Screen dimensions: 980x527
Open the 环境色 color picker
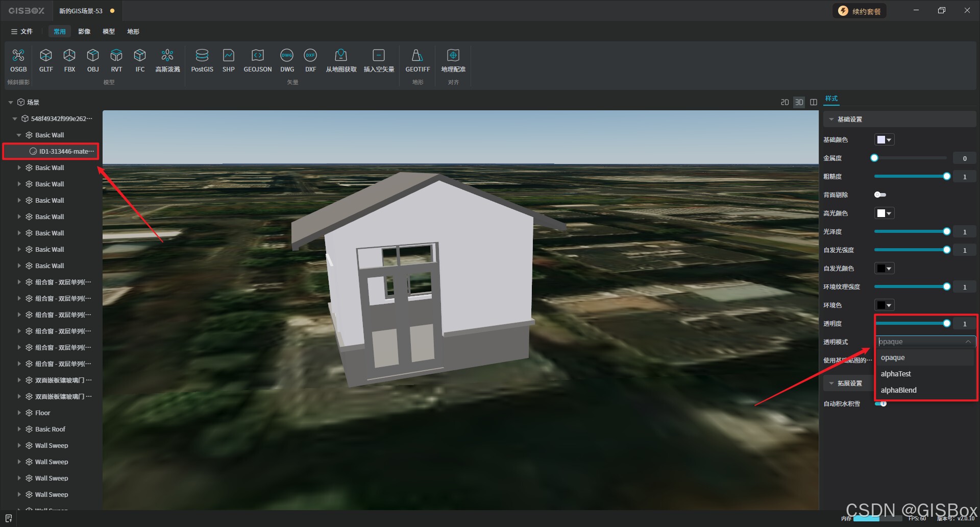pyautogui.click(x=885, y=305)
